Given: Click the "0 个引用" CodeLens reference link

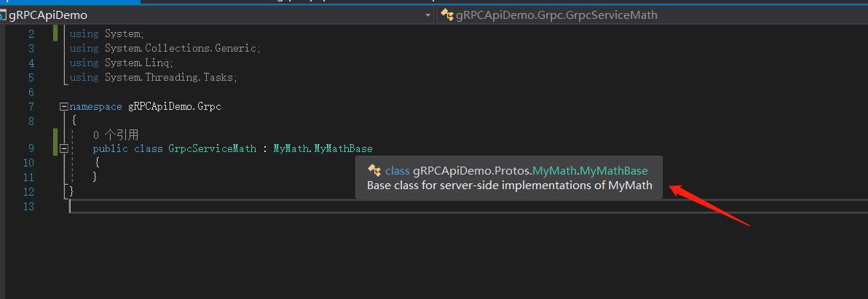Looking at the screenshot, I should pos(115,135).
